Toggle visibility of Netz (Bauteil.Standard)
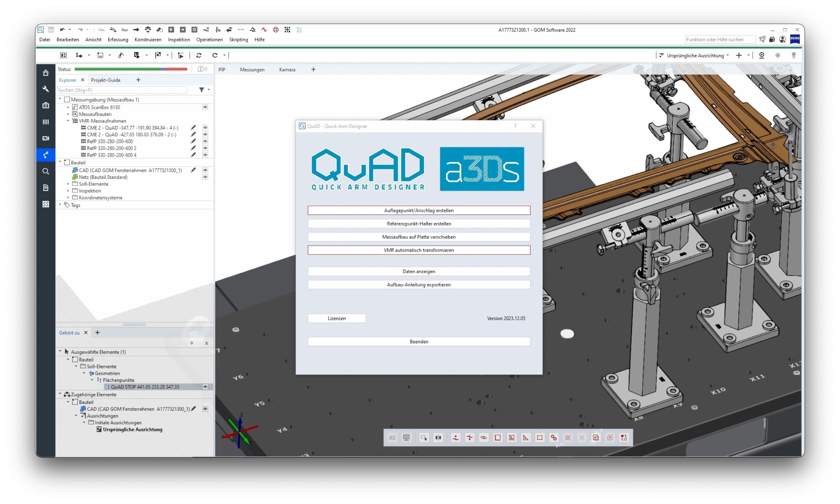 pos(205,177)
